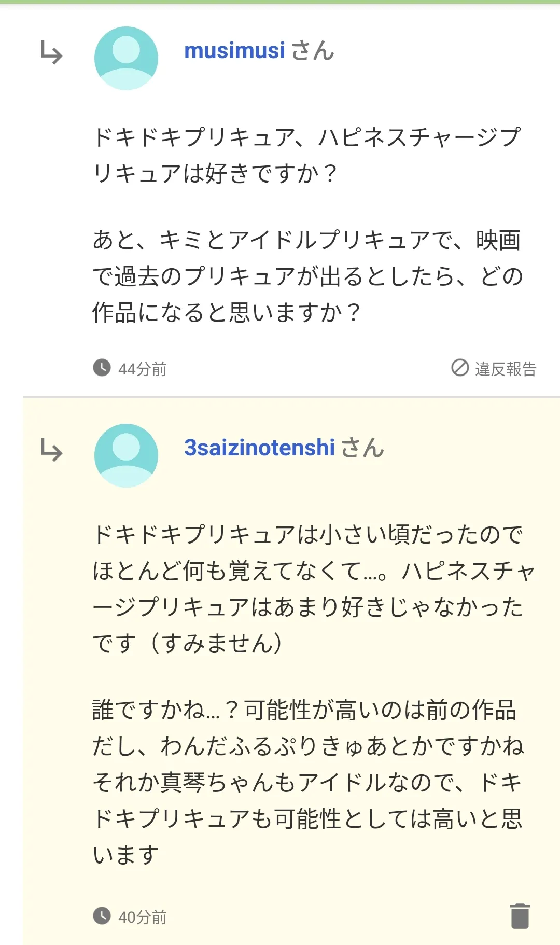Screen dimensions: 560x945
Task: Click the 44分前 timestamp
Action: (x=143, y=369)
